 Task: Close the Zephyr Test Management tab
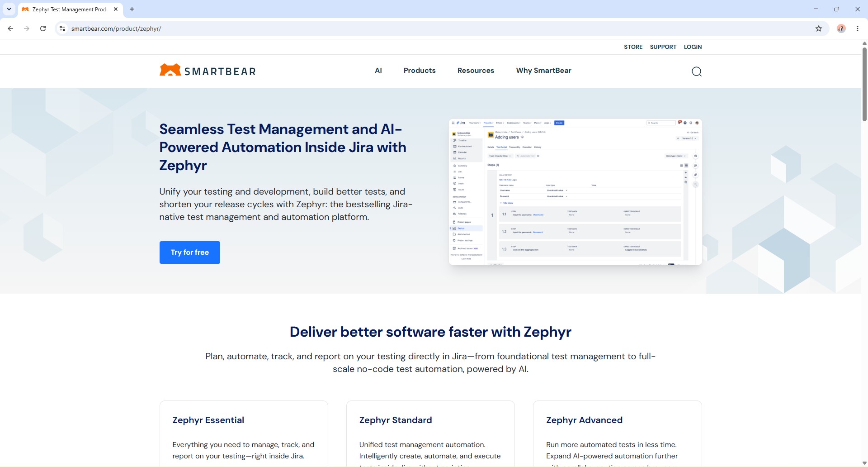(x=116, y=9)
